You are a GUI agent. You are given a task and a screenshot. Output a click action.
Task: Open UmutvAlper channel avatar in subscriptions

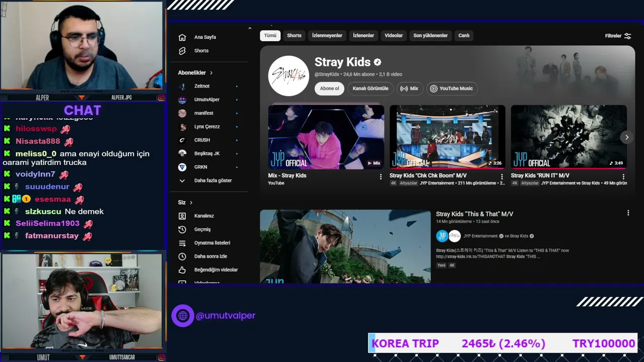point(182,100)
